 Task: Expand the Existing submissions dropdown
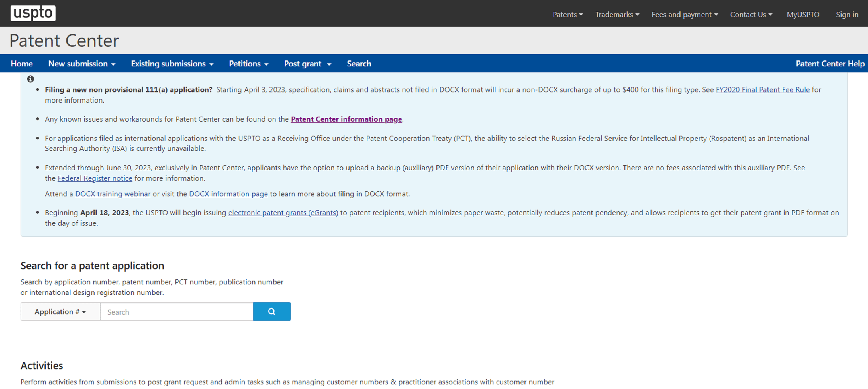pos(172,63)
